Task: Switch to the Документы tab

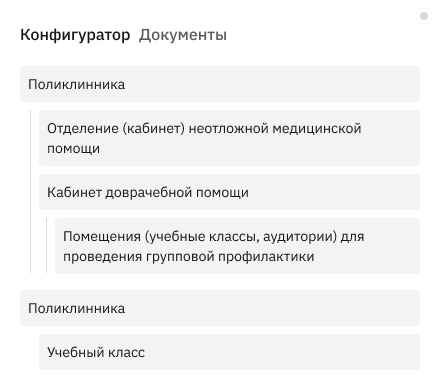Action: tap(183, 35)
